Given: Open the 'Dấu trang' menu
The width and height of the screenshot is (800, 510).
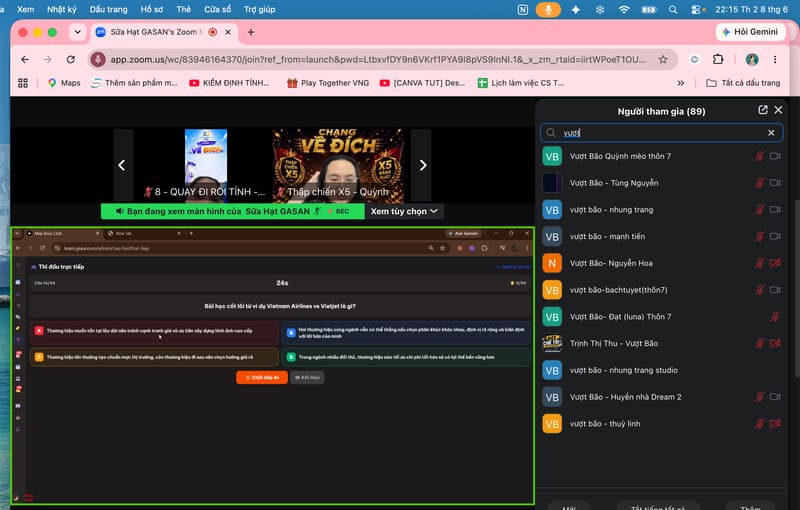Looking at the screenshot, I should pyautogui.click(x=108, y=9).
